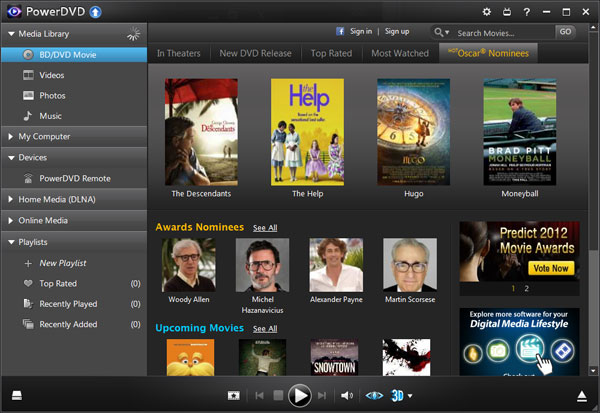The height and width of the screenshot is (413, 600).
Task: Click the Videos film icon in sidebar
Action: pos(28,75)
